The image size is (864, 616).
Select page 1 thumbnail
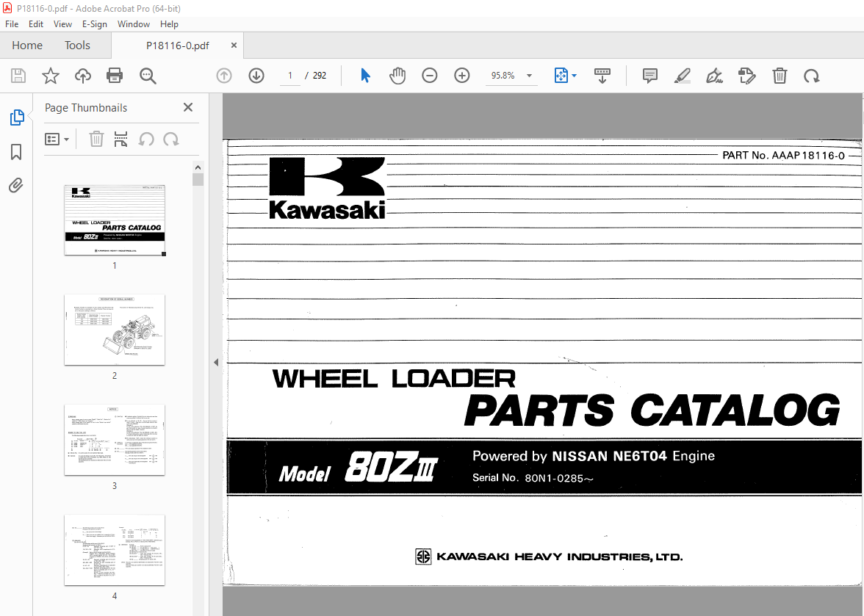[115, 220]
